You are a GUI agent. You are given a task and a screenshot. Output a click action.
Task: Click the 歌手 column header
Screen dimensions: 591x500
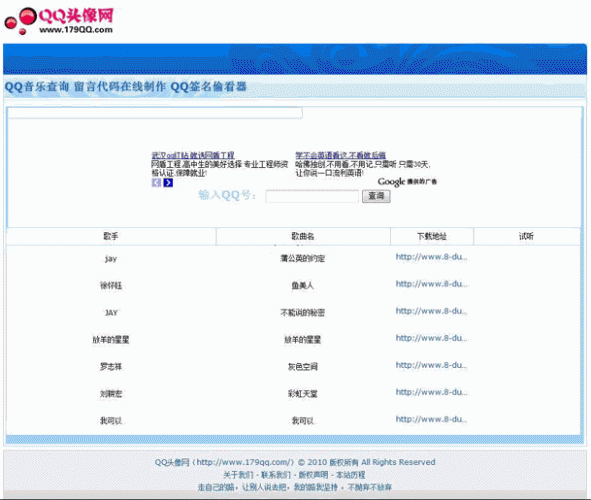pos(111,236)
